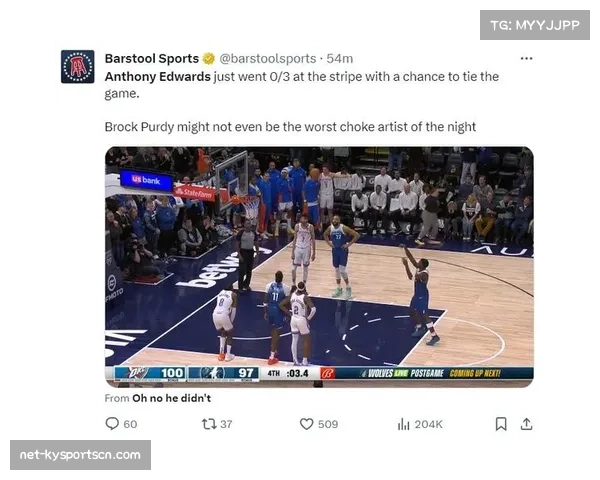Click the net-kysportscn.com watermark label

pyautogui.click(x=80, y=455)
